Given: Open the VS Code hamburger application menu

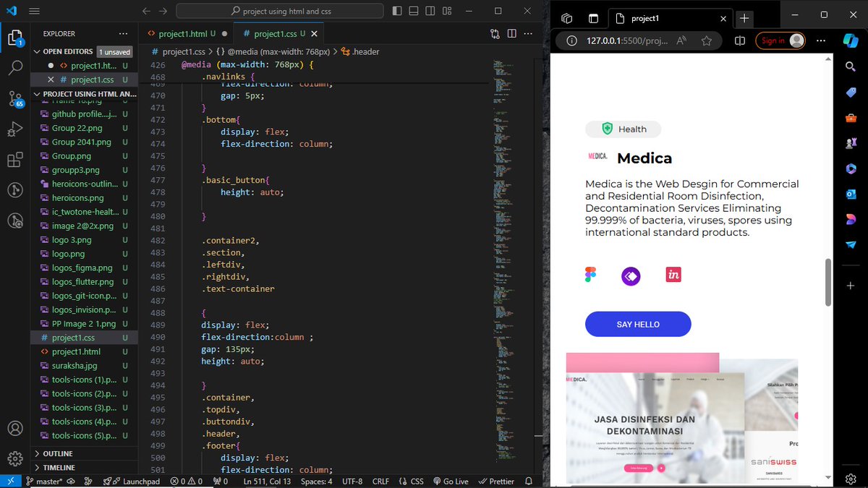Looking at the screenshot, I should pos(34,12).
